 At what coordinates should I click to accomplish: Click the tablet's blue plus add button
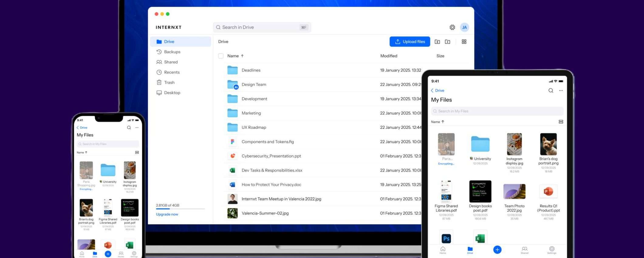(497, 249)
